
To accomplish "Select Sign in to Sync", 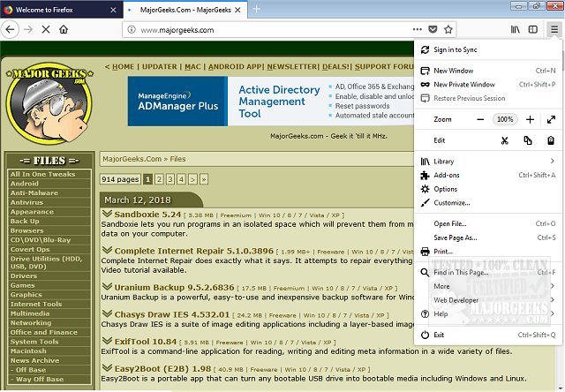I will click(488, 49).
